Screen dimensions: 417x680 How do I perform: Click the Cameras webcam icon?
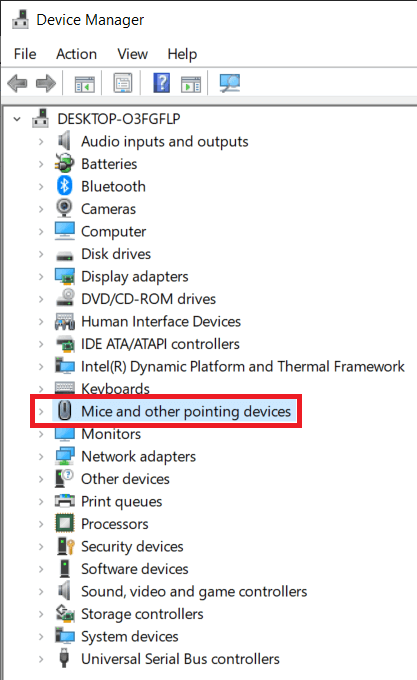tap(64, 208)
